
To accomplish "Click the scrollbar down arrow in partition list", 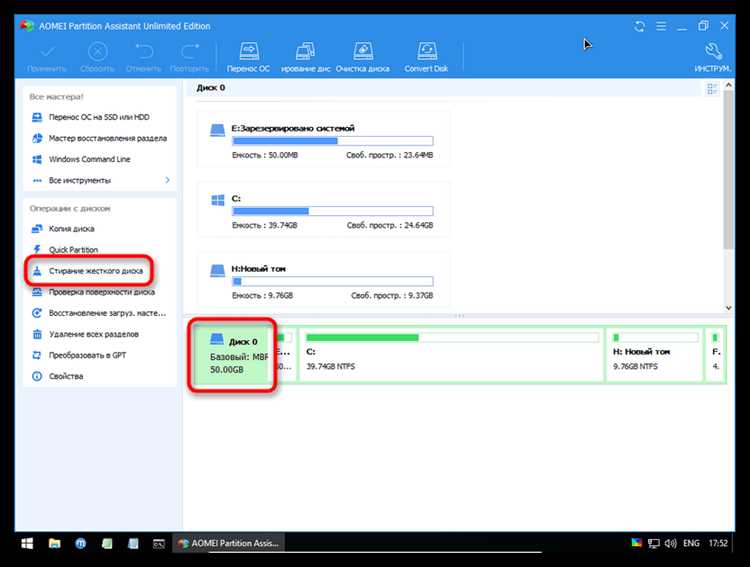I will pyautogui.click(x=728, y=308).
